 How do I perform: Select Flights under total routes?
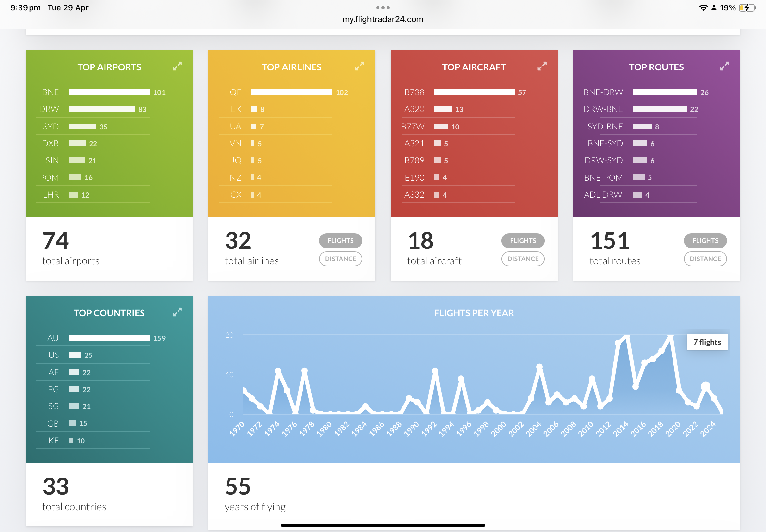tap(705, 241)
